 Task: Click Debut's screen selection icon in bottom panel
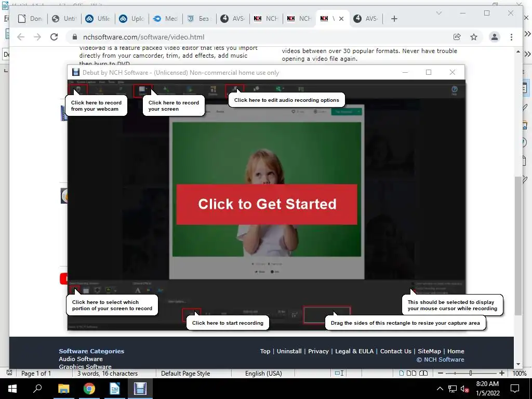[x=75, y=290]
